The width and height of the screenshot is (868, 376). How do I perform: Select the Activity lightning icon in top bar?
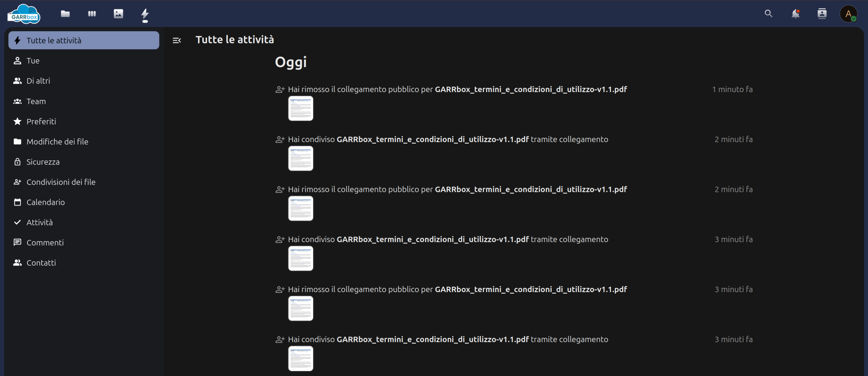tap(144, 14)
